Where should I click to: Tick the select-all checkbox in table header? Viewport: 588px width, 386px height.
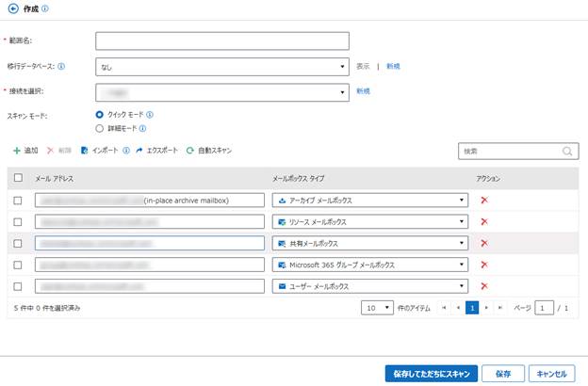[x=18, y=178]
